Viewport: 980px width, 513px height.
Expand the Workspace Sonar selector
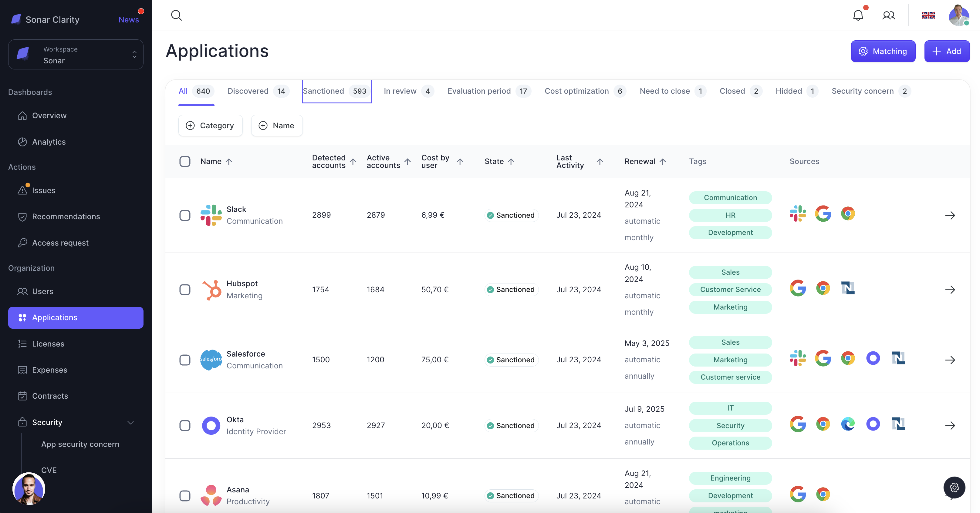76,54
